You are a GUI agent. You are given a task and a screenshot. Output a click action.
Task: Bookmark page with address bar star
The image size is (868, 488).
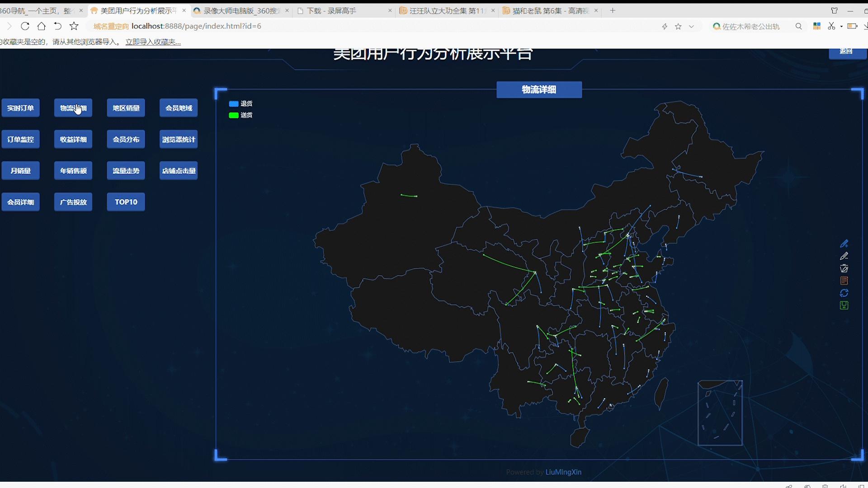678,27
